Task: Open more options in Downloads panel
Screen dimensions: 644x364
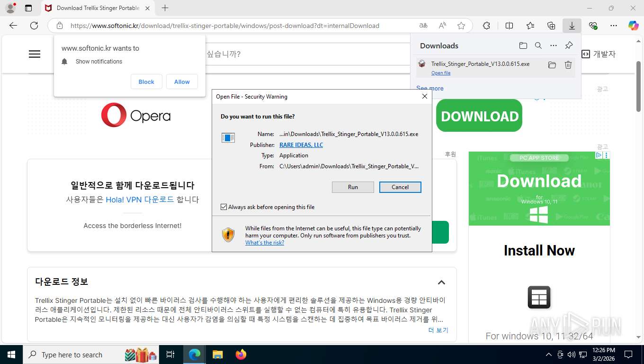Action: coord(554,45)
